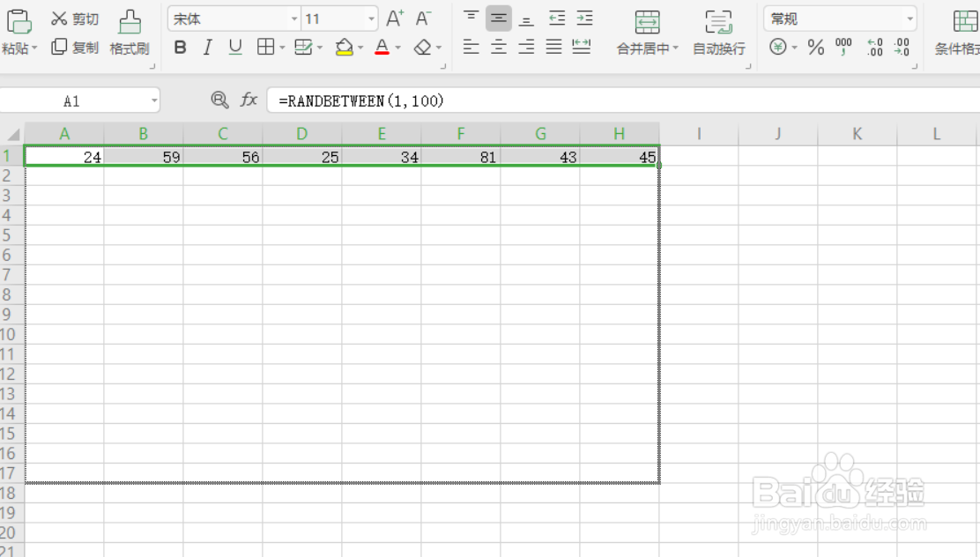The height and width of the screenshot is (557, 980).
Task: Open font color dropdown arrow
Action: [397, 48]
